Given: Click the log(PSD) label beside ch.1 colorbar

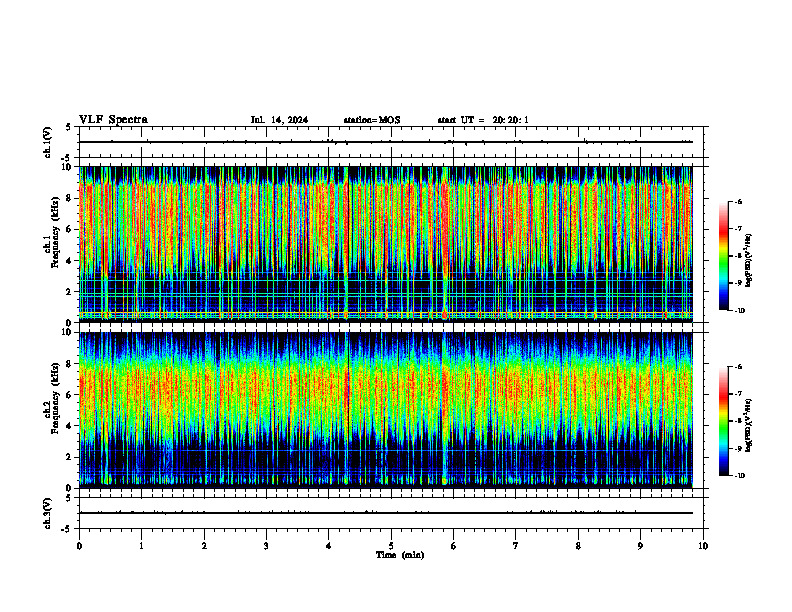Looking at the screenshot, I should click(x=749, y=261).
